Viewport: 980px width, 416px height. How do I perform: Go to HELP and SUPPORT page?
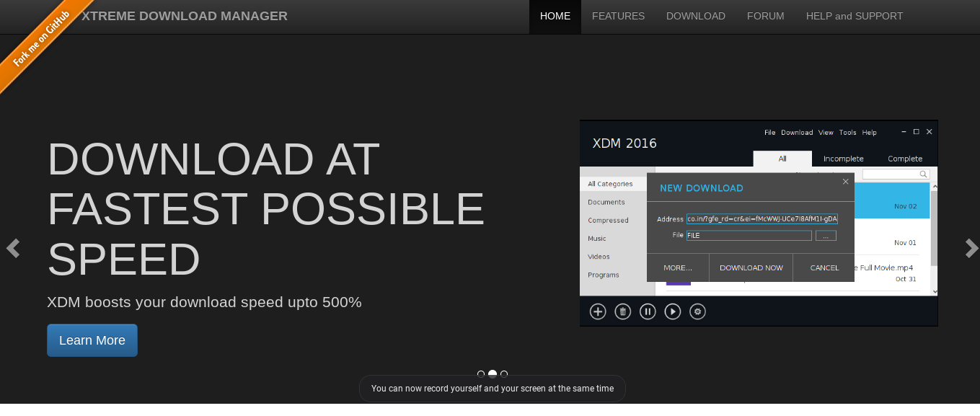(x=854, y=16)
